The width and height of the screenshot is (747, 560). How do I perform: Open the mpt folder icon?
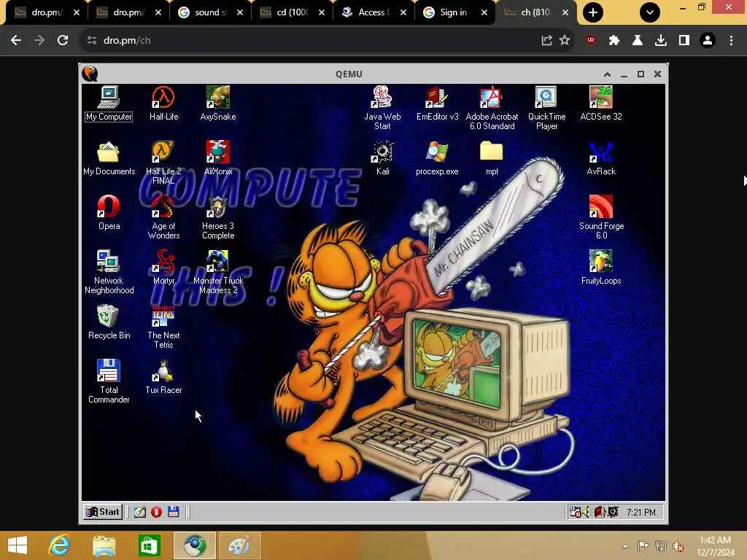pyautogui.click(x=492, y=158)
